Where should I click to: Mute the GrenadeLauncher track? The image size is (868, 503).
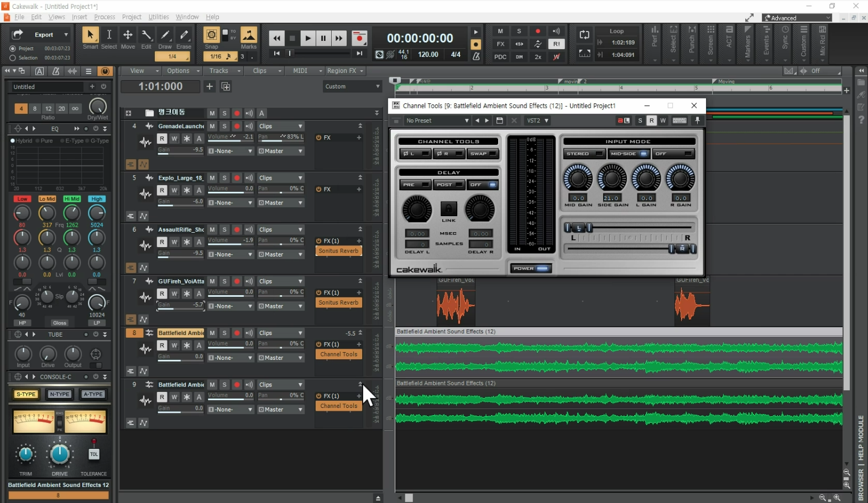(212, 126)
